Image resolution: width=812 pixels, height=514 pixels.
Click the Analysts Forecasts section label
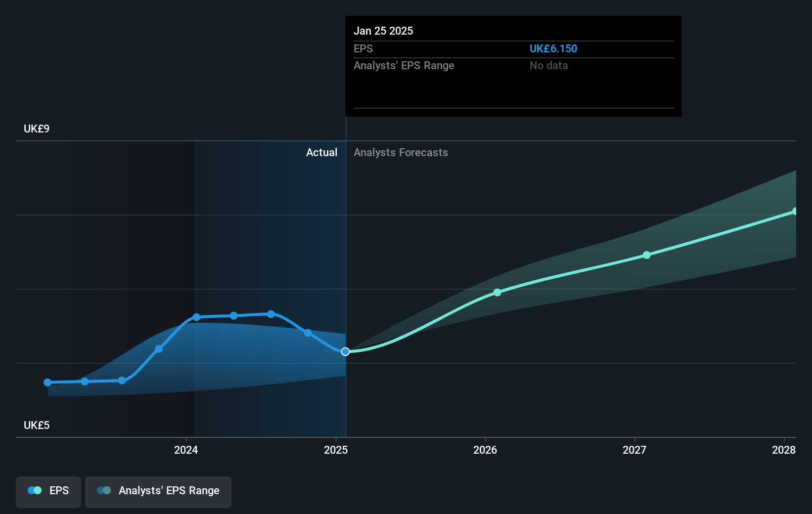[401, 152]
